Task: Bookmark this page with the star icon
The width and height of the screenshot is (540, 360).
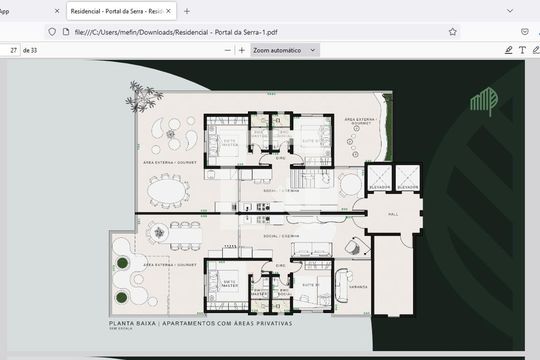Action: pyautogui.click(x=453, y=32)
